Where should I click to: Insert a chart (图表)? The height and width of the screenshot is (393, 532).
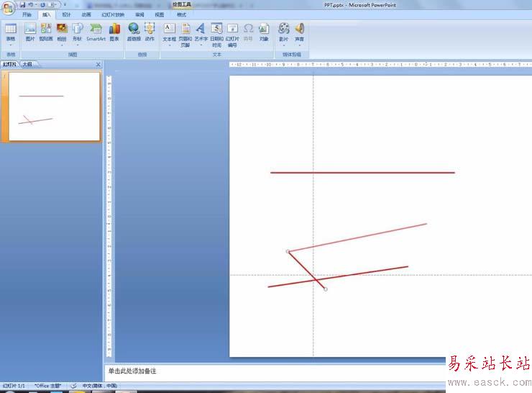pyautogui.click(x=115, y=32)
